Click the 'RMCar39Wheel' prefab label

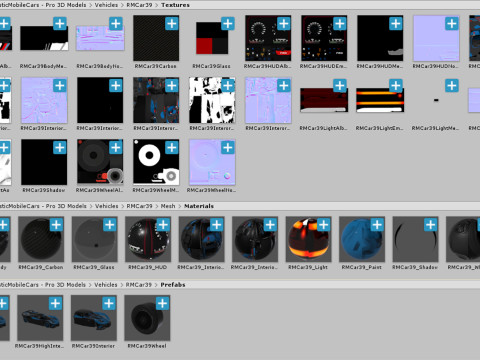147,346
